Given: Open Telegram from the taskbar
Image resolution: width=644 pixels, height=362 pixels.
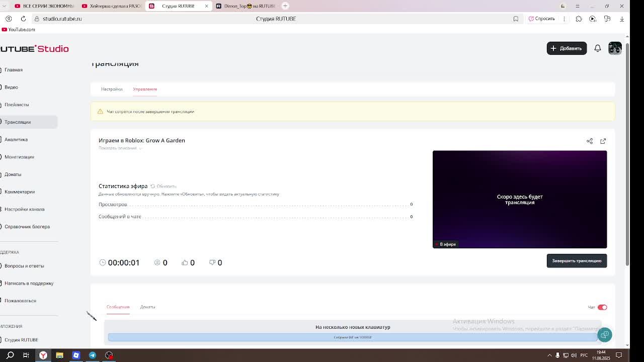Looking at the screenshot, I should 93,355.
